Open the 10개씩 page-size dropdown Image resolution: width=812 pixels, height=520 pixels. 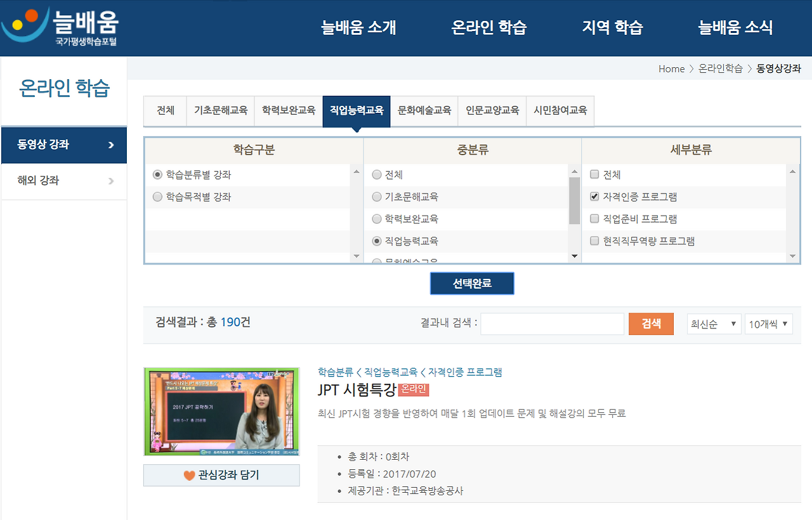pyautogui.click(x=769, y=324)
